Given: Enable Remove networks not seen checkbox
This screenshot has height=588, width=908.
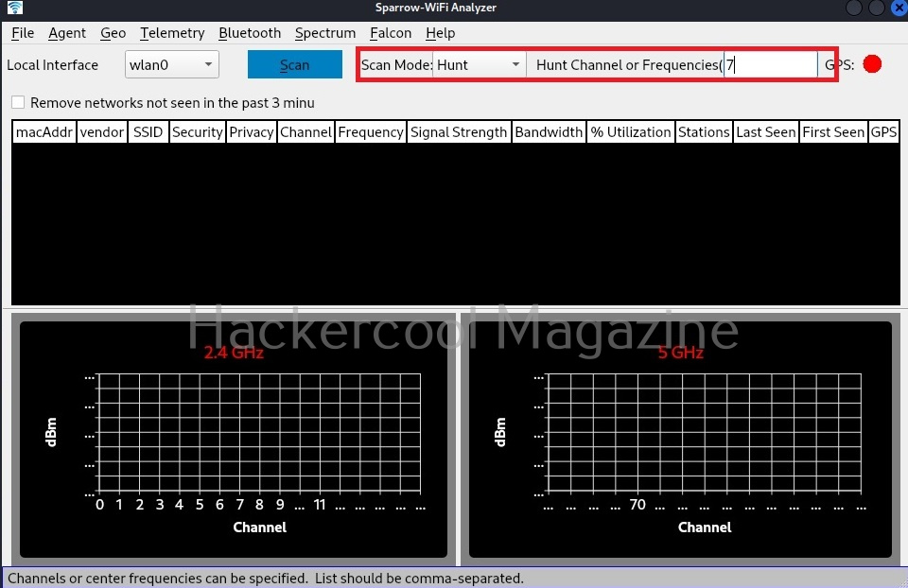Looking at the screenshot, I should pyautogui.click(x=18, y=102).
